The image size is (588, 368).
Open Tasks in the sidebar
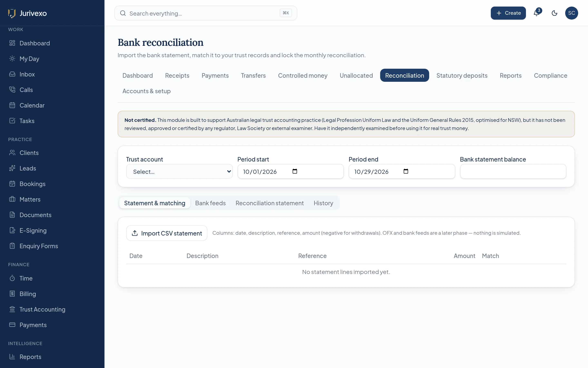(x=52, y=121)
